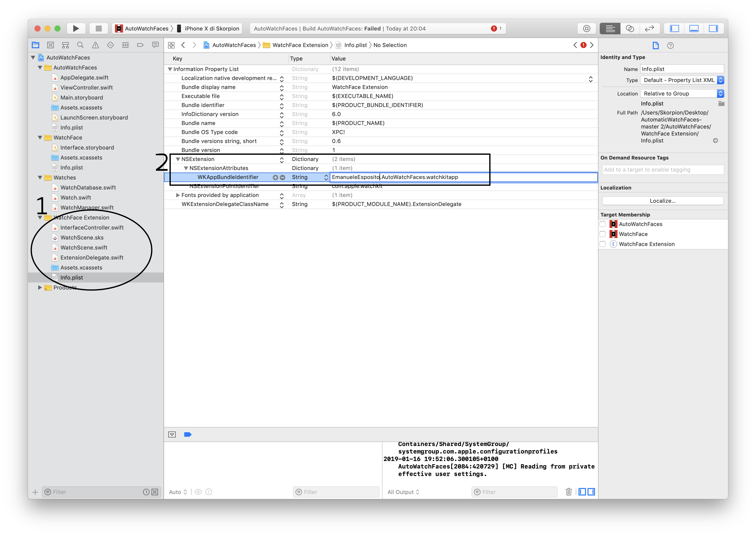Clear the console with trash icon
Screen dimensions: 756x536
[568, 492]
